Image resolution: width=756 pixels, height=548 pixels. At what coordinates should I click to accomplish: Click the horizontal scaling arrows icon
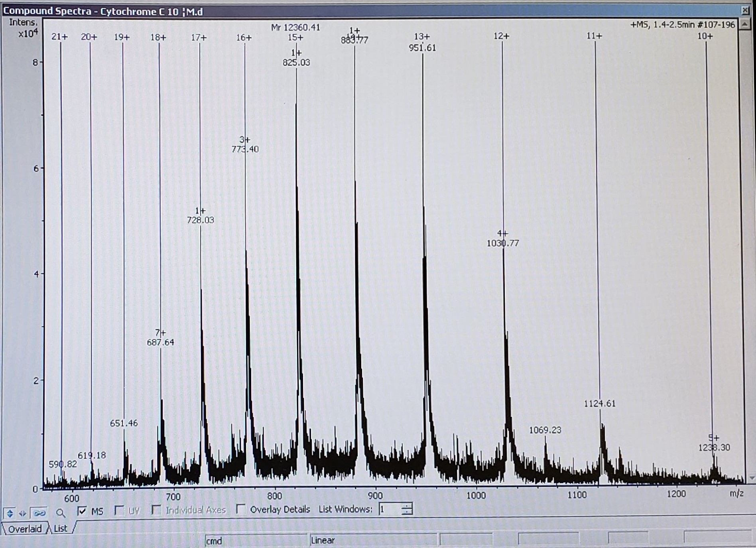(23, 513)
